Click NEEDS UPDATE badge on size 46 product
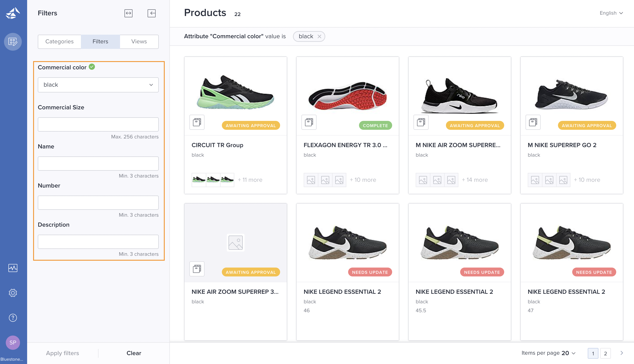This screenshot has width=634, height=364. (370, 272)
